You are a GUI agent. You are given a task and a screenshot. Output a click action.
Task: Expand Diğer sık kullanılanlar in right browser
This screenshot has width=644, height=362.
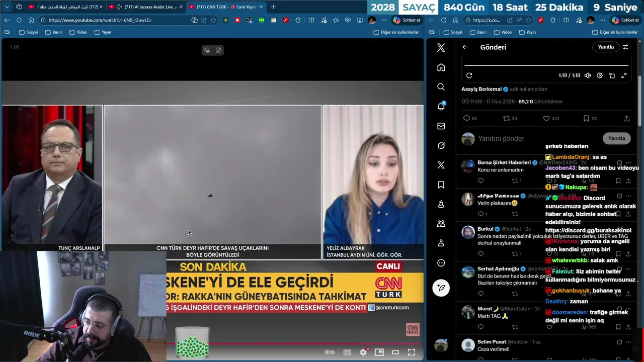coord(615,32)
